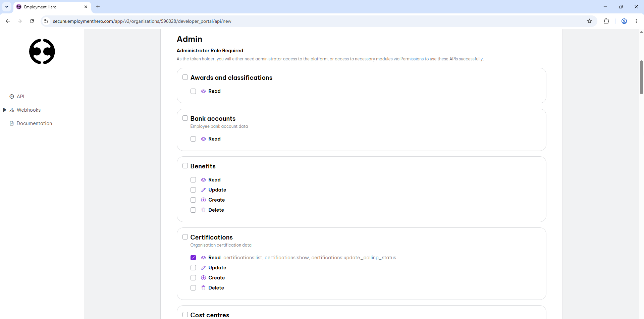Click eye icon beside Benefits Read
The height and width of the screenshot is (319, 644).
pyautogui.click(x=203, y=180)
